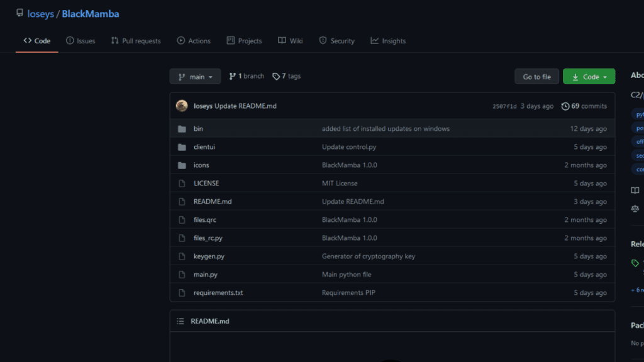
Task: Open the BlackMamba 1.0.0 commit for icons
Action: tap(350, 165)
